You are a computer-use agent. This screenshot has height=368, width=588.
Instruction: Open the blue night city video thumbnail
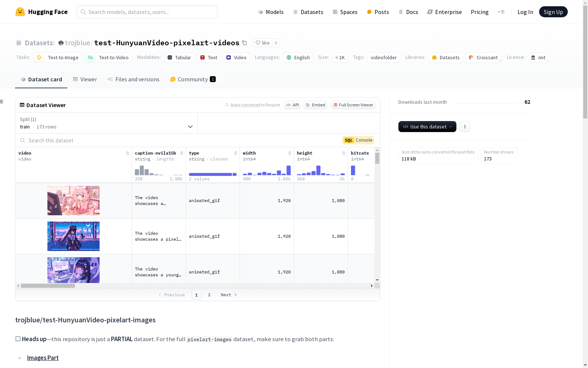[x=73, y=236]
